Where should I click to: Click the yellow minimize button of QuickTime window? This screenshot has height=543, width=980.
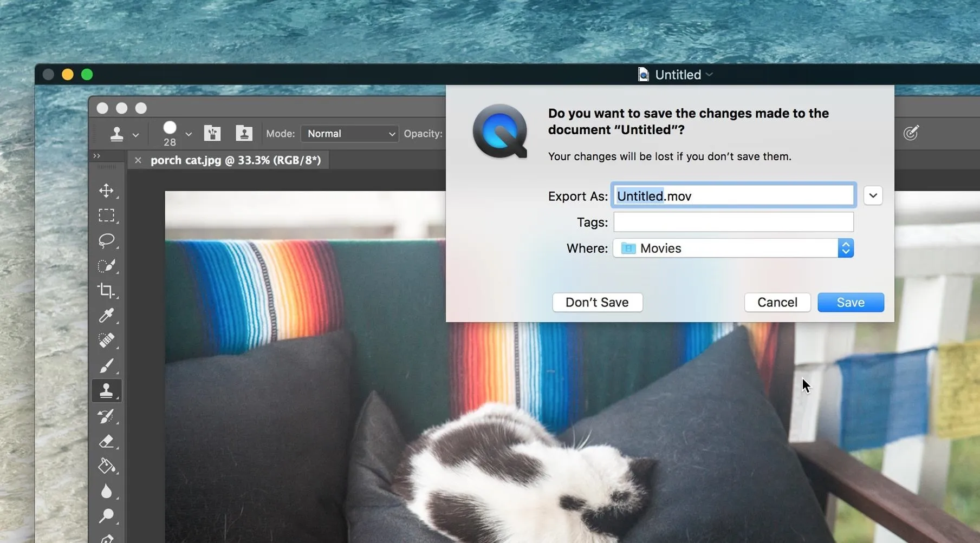[68, 75]
